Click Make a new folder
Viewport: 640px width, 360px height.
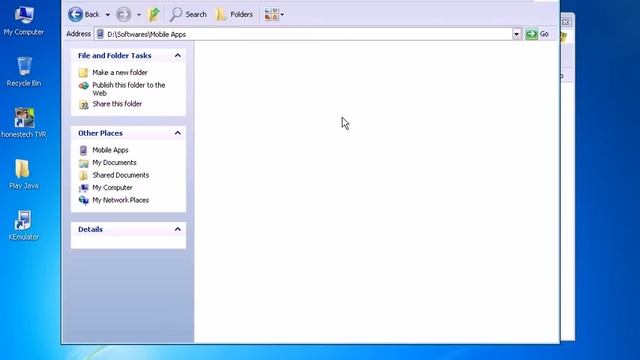point(120,72)
